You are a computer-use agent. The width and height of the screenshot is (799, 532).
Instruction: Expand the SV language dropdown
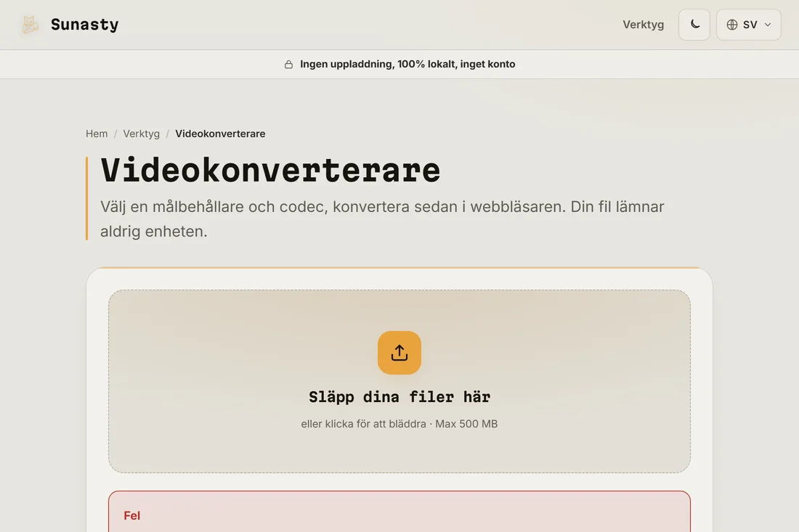point(749,25)
